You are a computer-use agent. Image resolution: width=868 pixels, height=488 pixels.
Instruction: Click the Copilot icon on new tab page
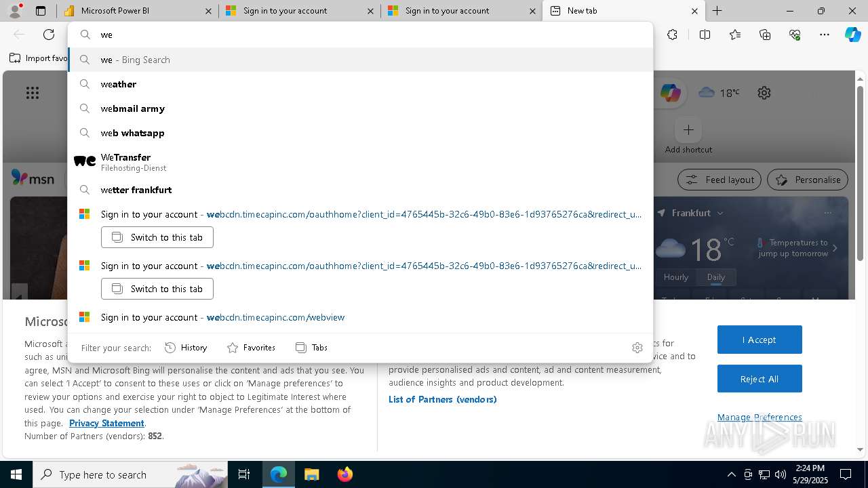pyautogui.click(x=670, y=93)
